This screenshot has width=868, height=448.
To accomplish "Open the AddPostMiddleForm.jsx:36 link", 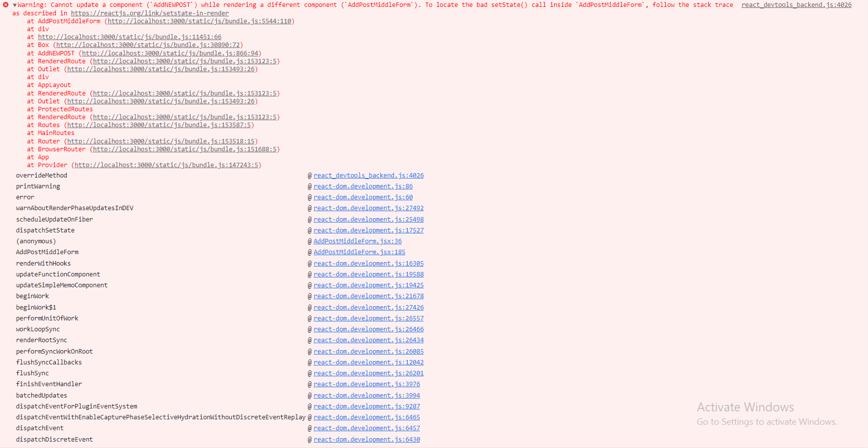I will click(x=358, y=241).
